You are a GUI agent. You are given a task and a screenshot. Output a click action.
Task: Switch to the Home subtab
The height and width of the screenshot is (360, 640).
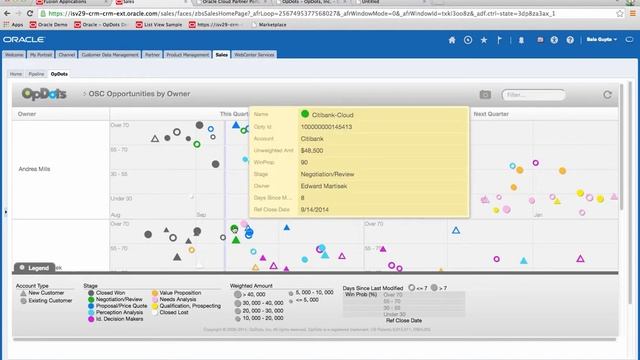[16, 74]
